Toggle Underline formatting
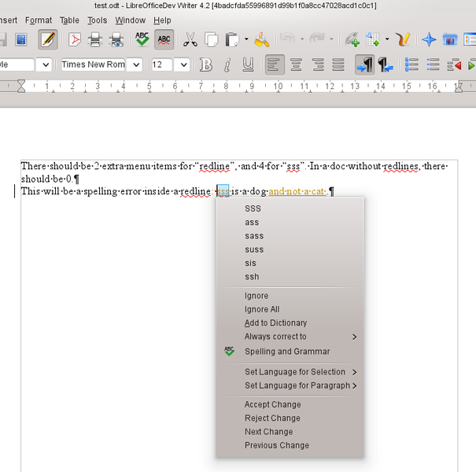Image resolution: width=476 pixels, height=472 pixels. click(x=248, y=65)
